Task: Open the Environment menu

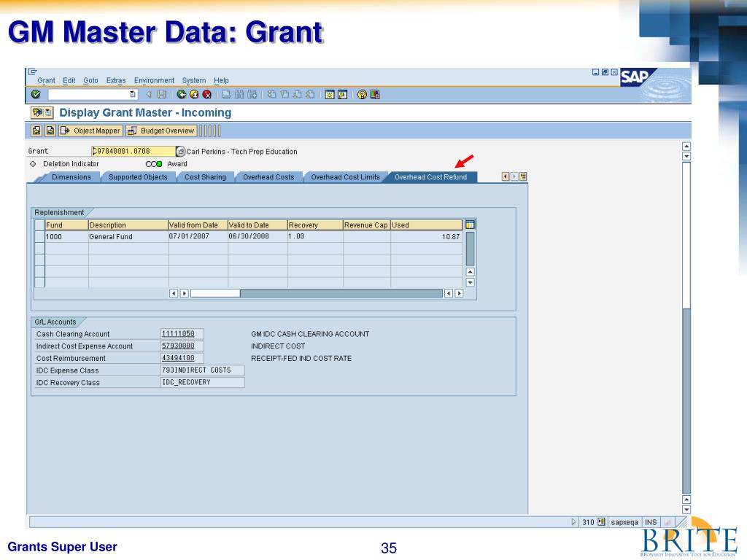Action: [154, 80]
